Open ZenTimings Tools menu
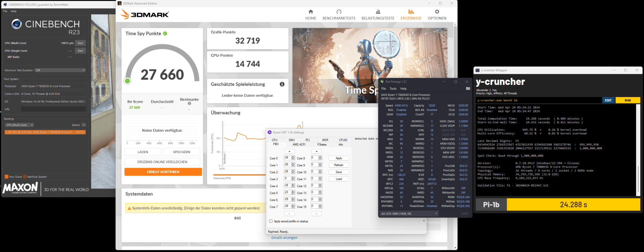Image resolution: width=644 pixels, height=252 pixels. coord(393,89)
